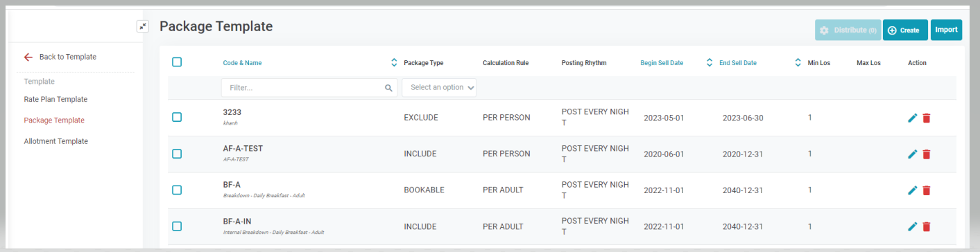The height and width of the screenshot is (252, 980).
Task: Remove BF-A using the trash icon
Action: pos(927,190)
